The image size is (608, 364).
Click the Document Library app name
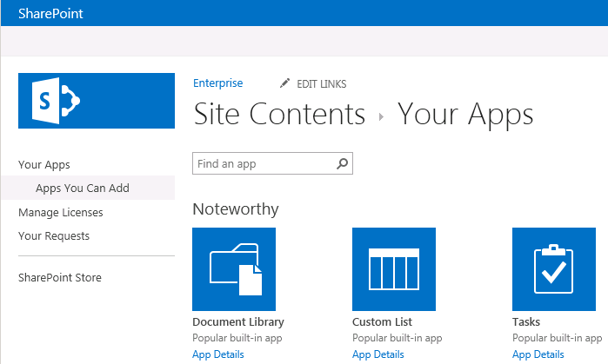(237, 322)
